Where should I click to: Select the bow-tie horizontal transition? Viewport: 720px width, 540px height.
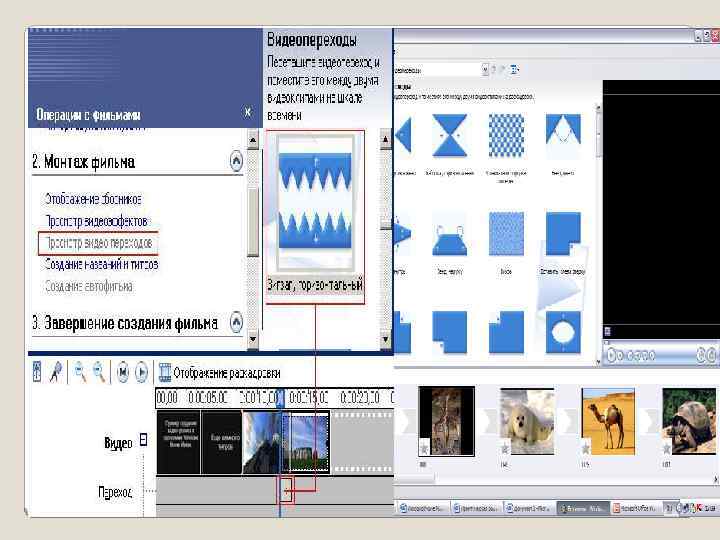(x=450, y=135)
